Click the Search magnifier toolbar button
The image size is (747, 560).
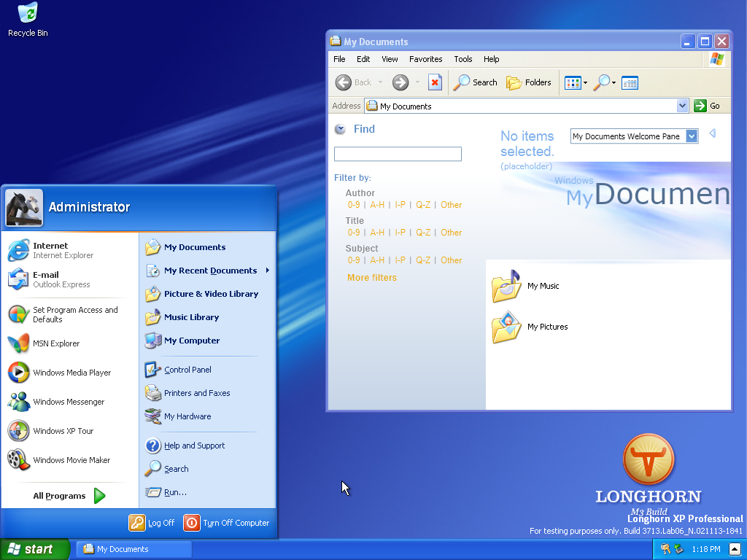click(475, 82)
